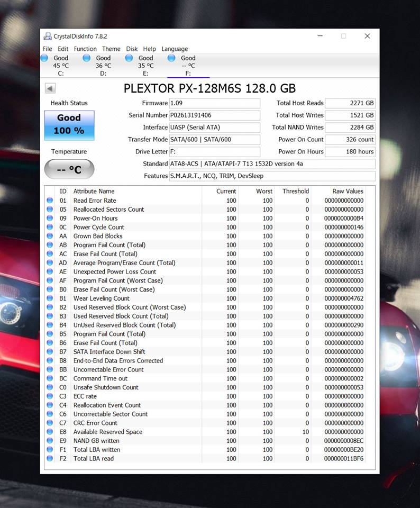Click the CrystalDiskInfo title bar app icon
The image size is (420, 508).
pos(48,36)
